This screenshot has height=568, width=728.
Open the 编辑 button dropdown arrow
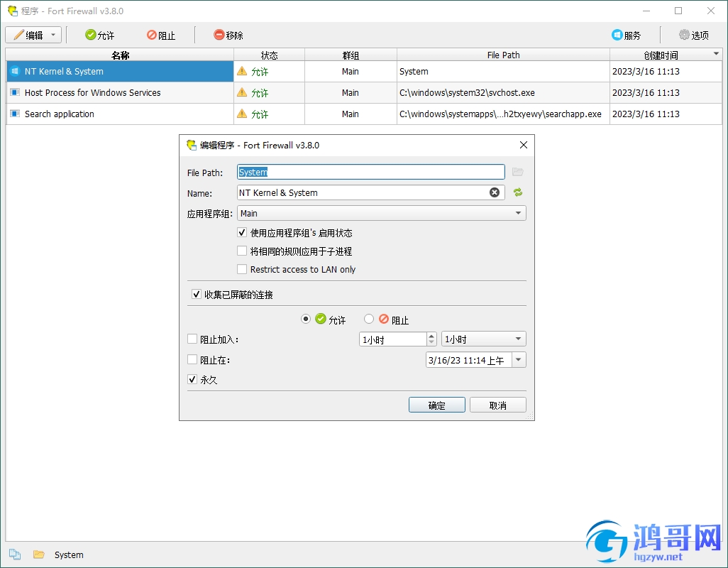pyautogui.click(x=53, y=35)
